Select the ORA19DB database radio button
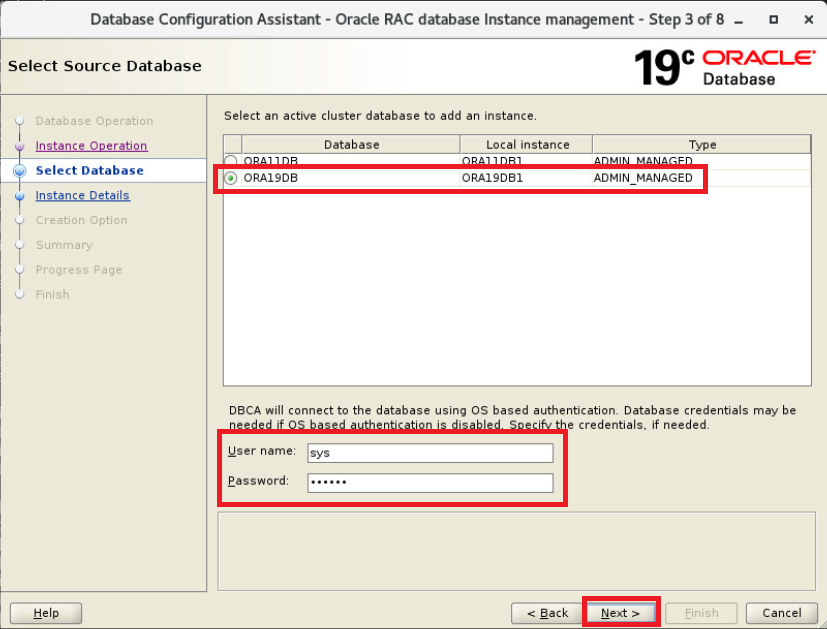Image resolution: width=827 pixels, height=629 pixels. pos(230,178)
